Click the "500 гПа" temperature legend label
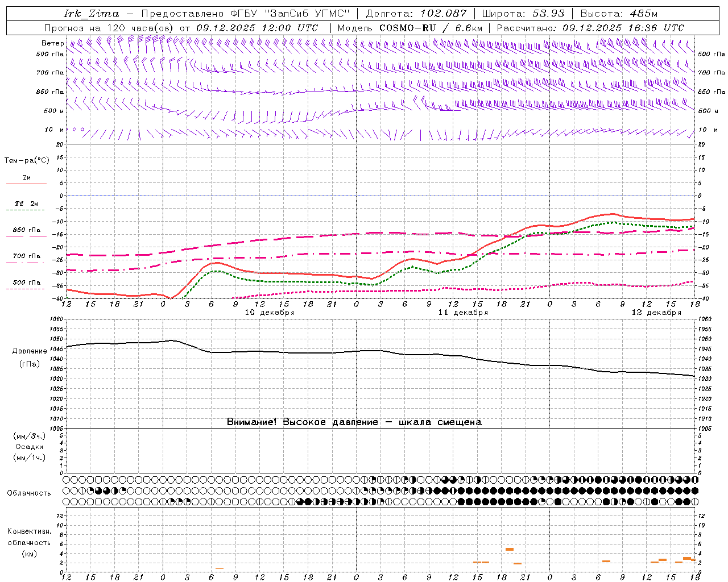This screenshot has width=728, height=582. (27, 282)
